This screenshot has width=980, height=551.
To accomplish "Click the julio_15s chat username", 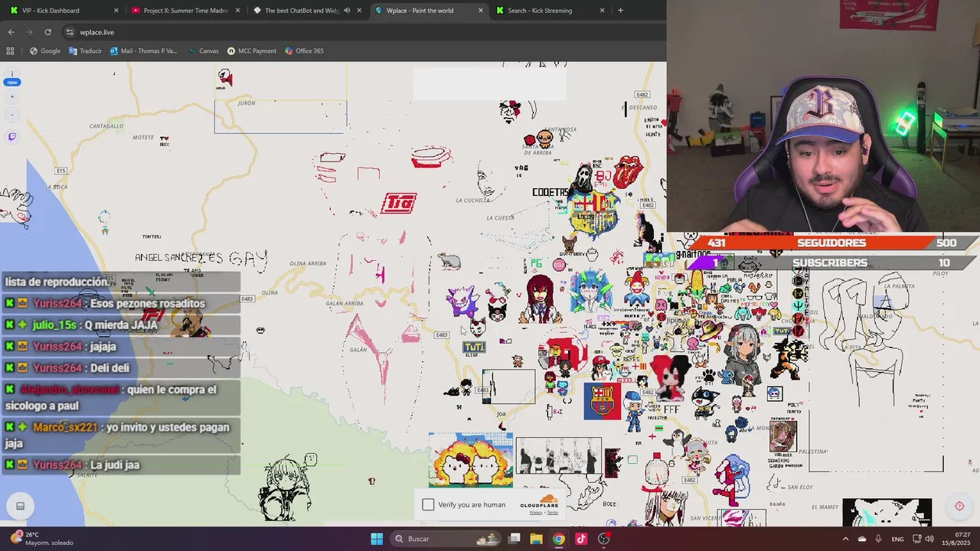I will pyautogui.click(x=54, y=324).
